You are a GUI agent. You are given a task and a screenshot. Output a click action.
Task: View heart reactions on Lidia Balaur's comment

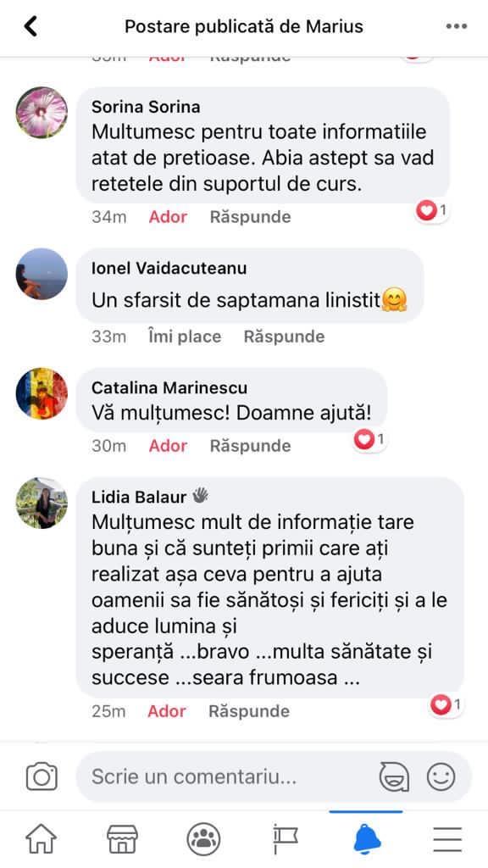(x=446, y=704)
